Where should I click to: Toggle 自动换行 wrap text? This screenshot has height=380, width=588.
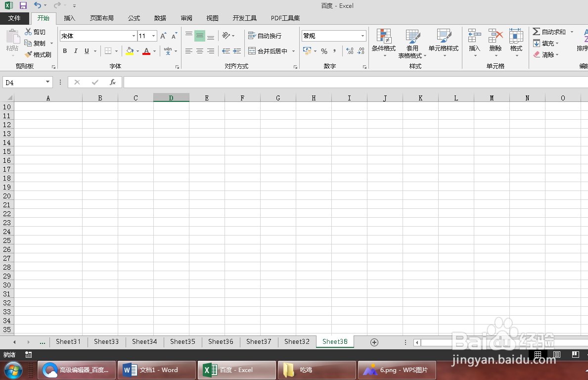265,36
